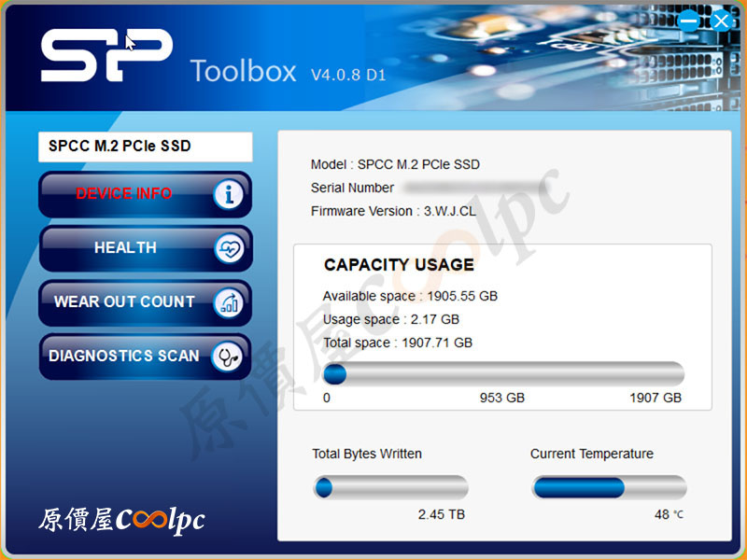Open the HEALTH section
Viewport: 747px width, 560px height.
145,248
